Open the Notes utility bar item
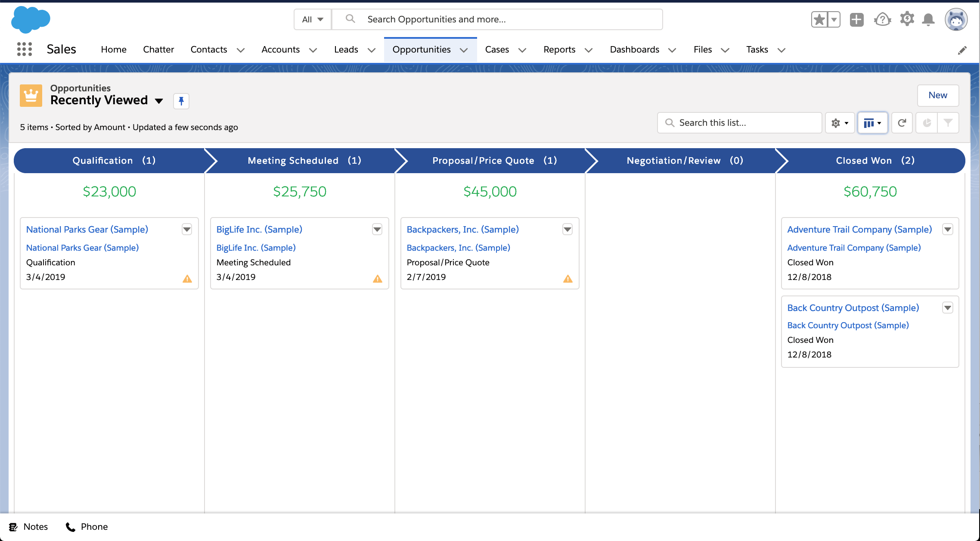This screenshot has height=541, width=980. [29, 527]
